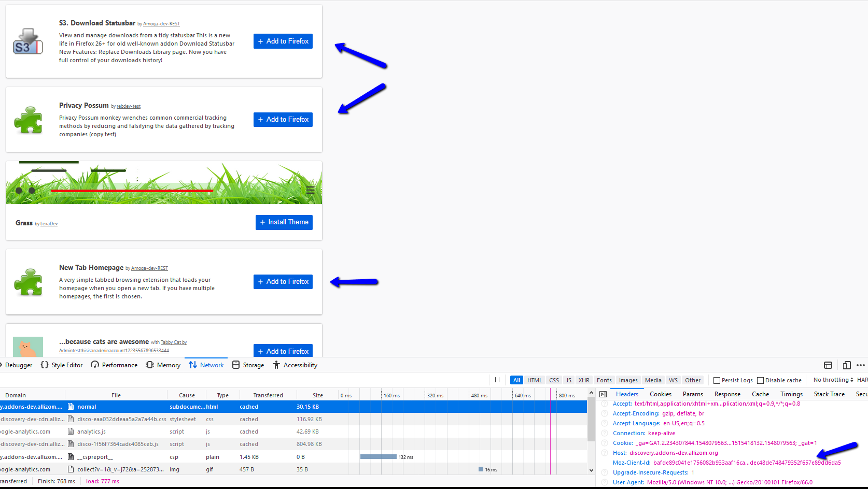Screen dimensions: 868x489
Task: Click help icon beside Connection header
Action: pos(605,433)
